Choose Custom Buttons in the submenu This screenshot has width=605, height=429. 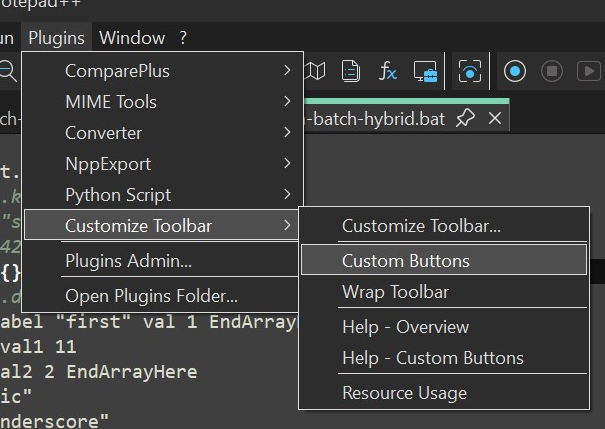[x=405, y=261]
